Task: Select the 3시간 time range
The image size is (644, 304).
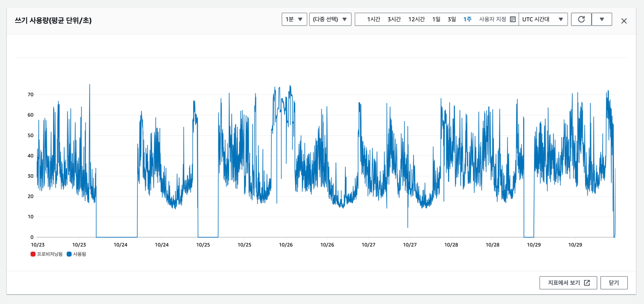Action: click(394, 19)
